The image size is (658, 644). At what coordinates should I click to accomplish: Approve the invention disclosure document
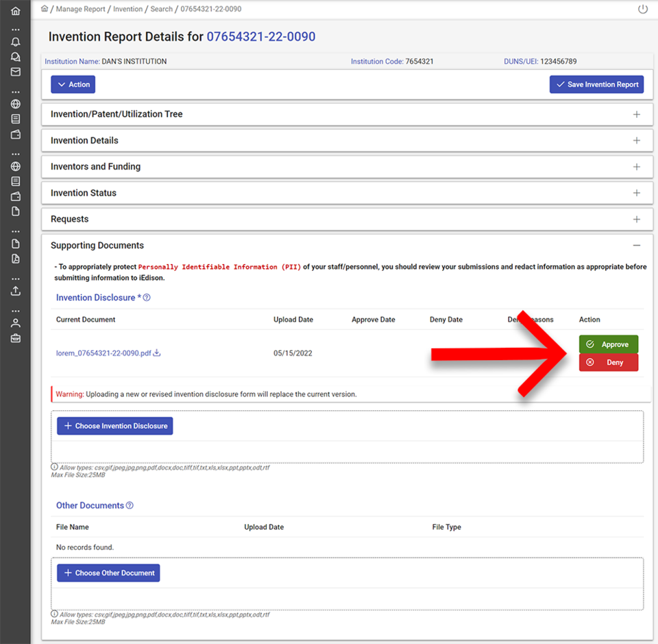tap(609, 344)
